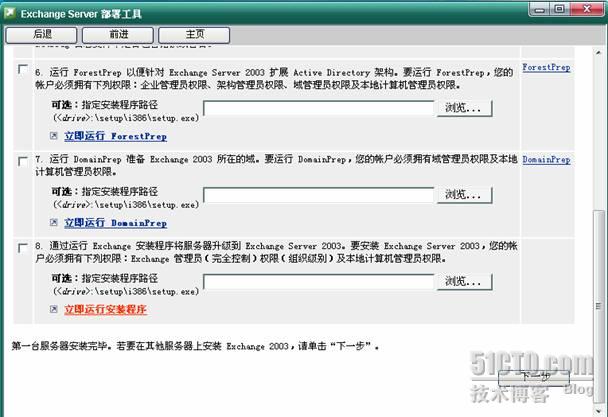Viewport: 608px width, 417px height.
Task: Open the DomainPrep reference link in right column
Action: pos(546,159)
